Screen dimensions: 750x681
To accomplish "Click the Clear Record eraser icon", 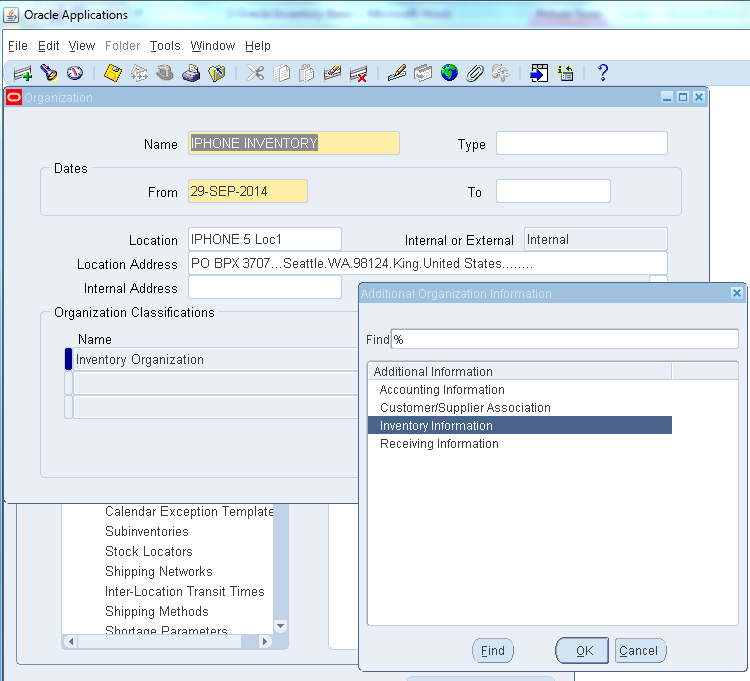I will pos(332,73).
